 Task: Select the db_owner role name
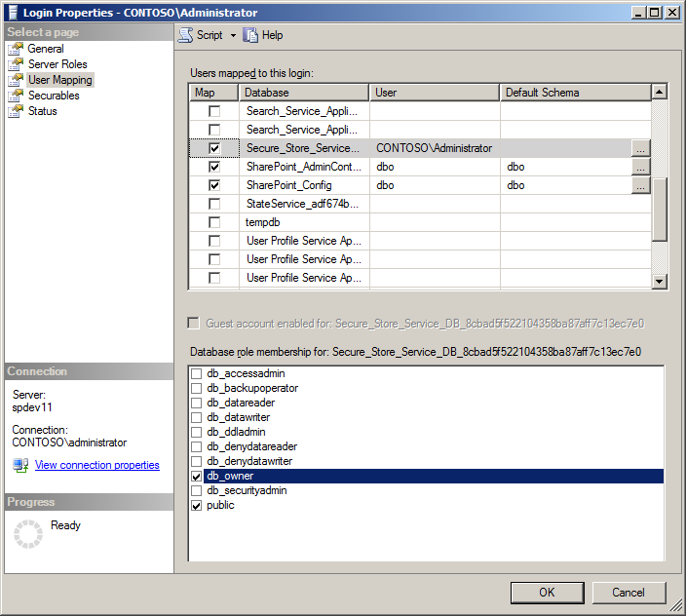230,476
